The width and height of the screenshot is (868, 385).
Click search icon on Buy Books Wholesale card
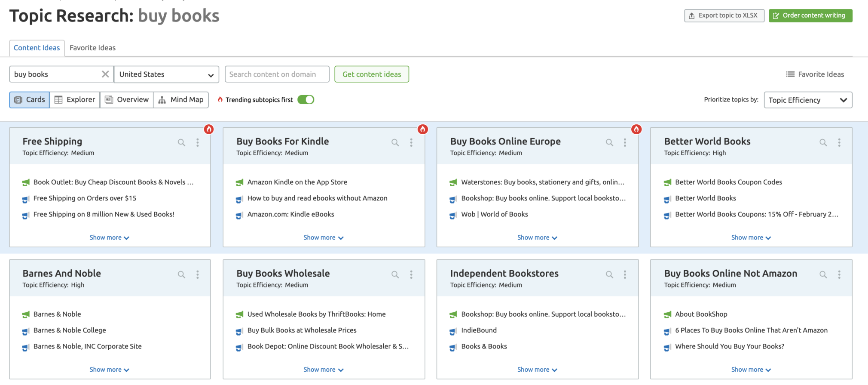coord(395,274)
